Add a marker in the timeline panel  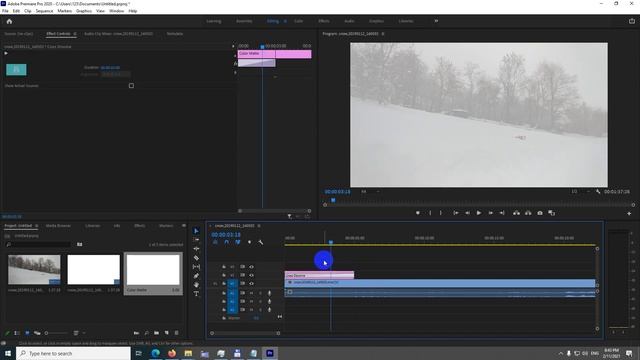point(249,242)
